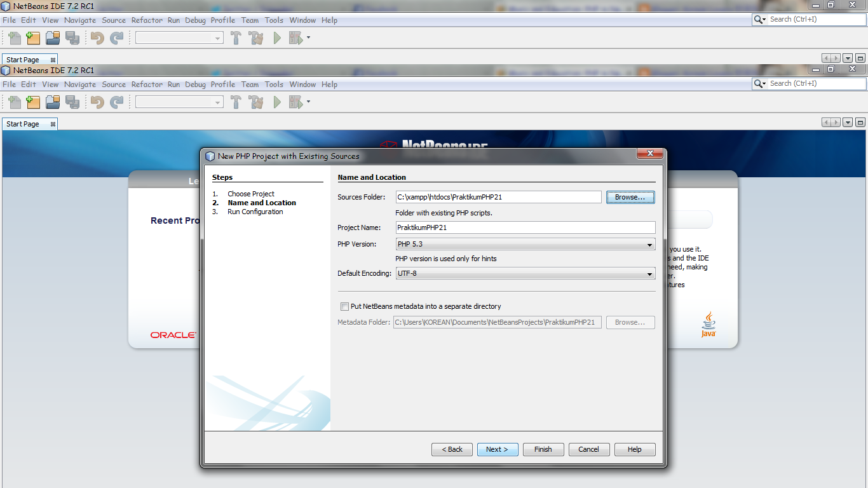The height and width of the screenshot is (488, 868).
Task: Show opened documents list in lower window
Action: [x=848, y=123]
